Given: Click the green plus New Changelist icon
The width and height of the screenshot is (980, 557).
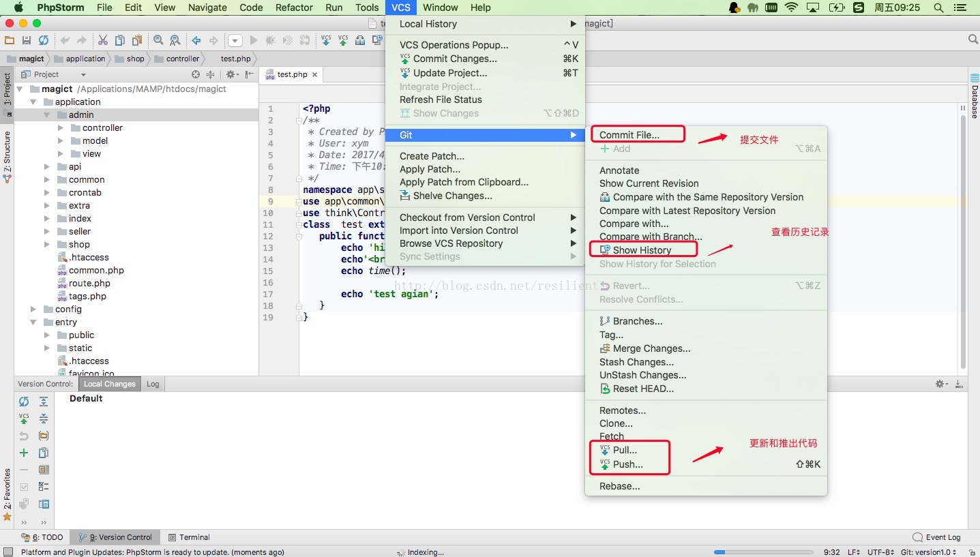Looking at the screenshot, I should (24, 453).
